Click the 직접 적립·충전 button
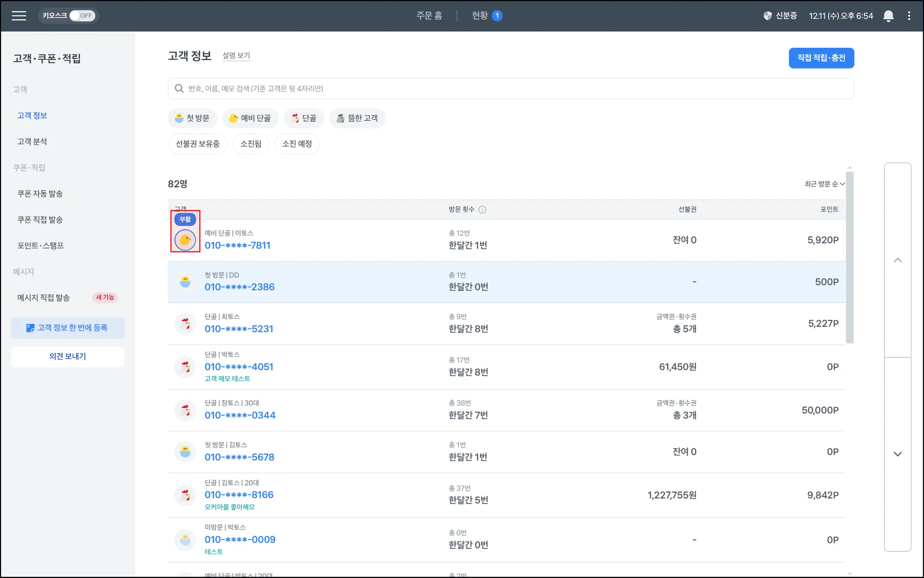Viewport: 924px width, 578px height. [x=821, y=58]
